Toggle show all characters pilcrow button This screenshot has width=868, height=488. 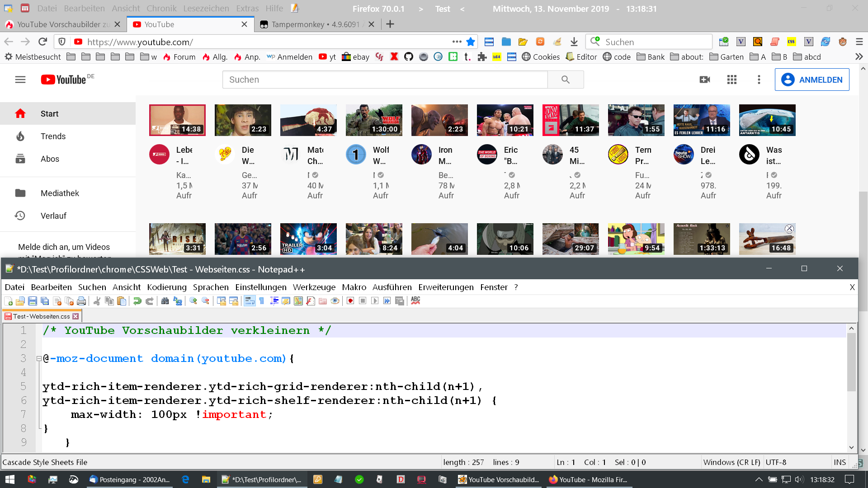pos(262,301)
